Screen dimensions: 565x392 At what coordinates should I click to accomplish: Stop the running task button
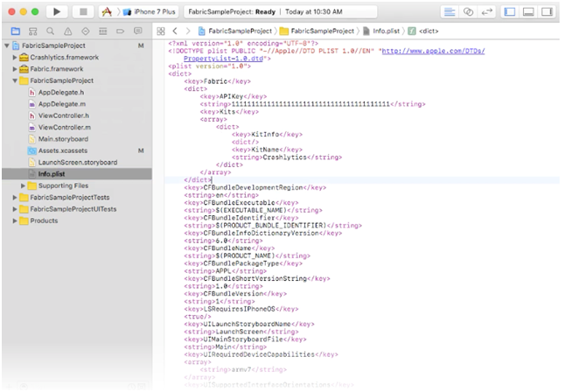[83, 11]
